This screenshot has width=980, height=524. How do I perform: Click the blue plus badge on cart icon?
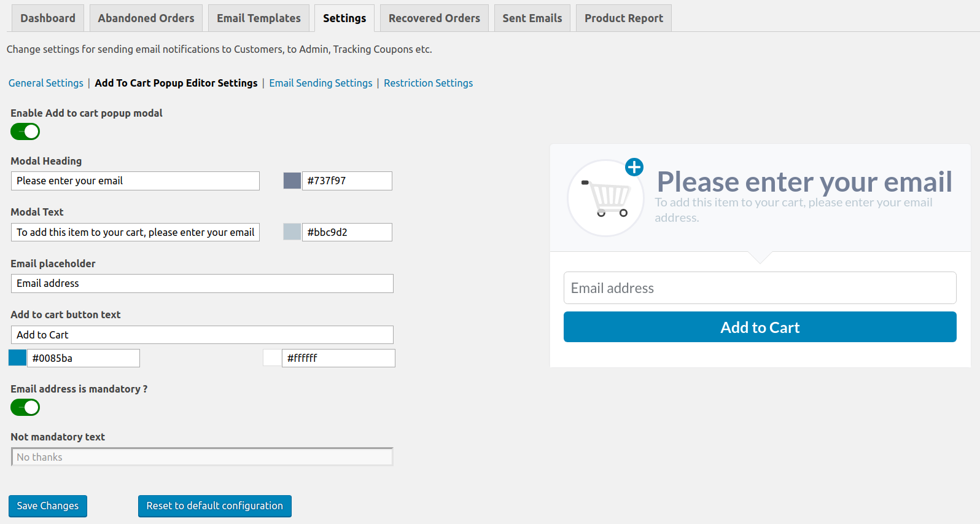(x=634, y=167)
